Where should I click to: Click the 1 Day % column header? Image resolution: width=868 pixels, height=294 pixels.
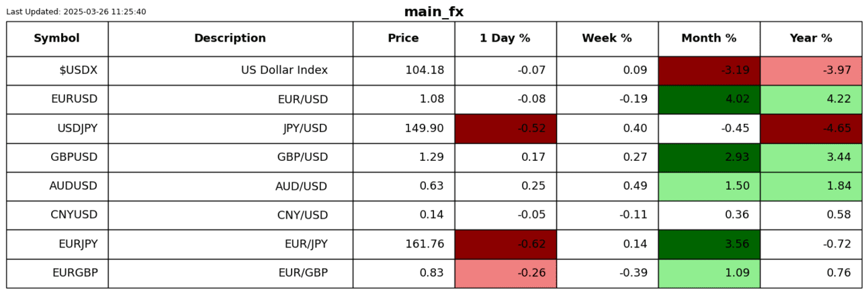pos(505,38)
